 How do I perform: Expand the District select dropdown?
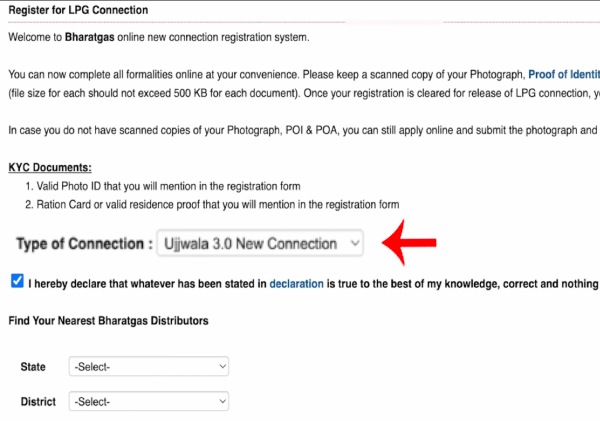149,402
